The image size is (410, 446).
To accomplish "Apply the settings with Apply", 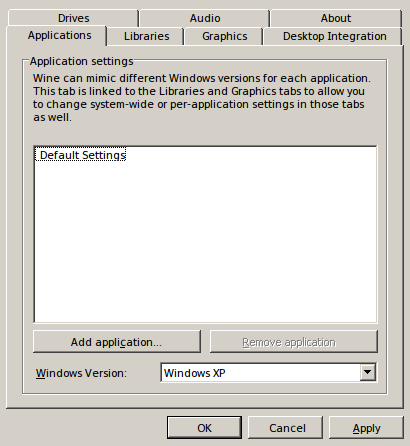I will tap(366, 428).
